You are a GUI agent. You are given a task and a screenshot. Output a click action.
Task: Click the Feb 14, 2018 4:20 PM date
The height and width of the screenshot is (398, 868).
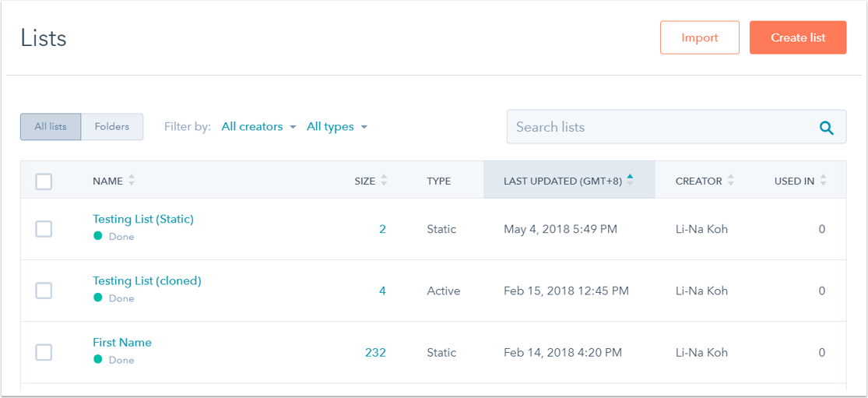coord(562,353)
